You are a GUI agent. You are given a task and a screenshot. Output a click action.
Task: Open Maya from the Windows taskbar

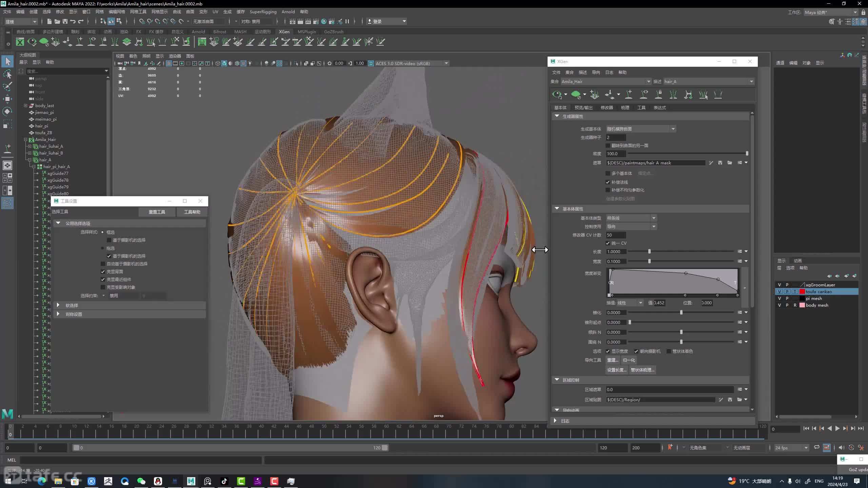(191, 481)
